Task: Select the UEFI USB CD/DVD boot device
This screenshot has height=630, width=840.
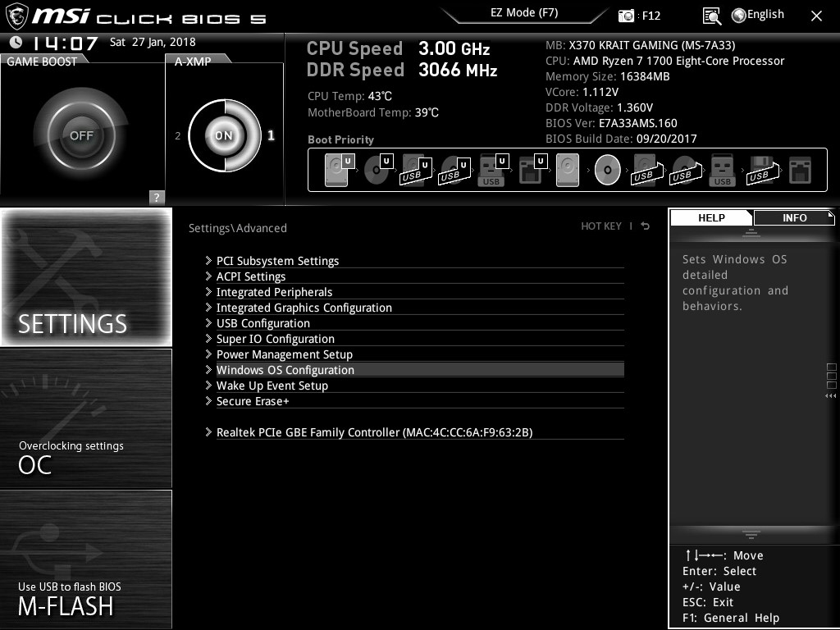Action: [454, 170]
